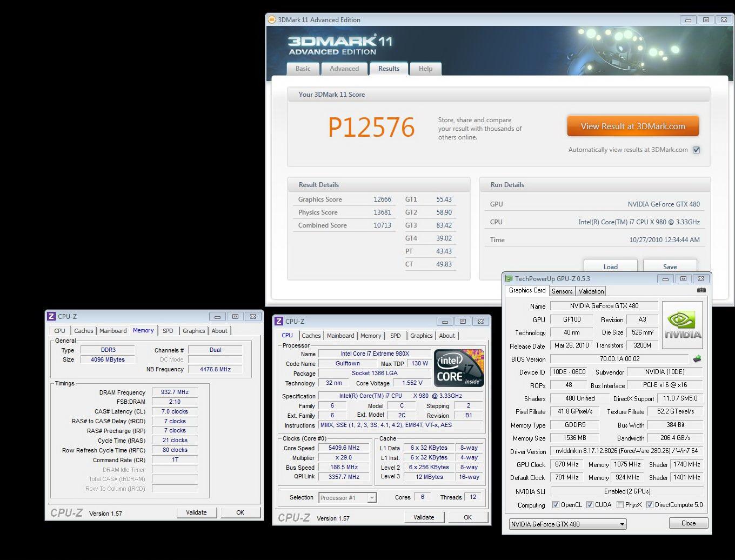
Task: Close the CPU-Z Memory window
Action: click(253, 317)
